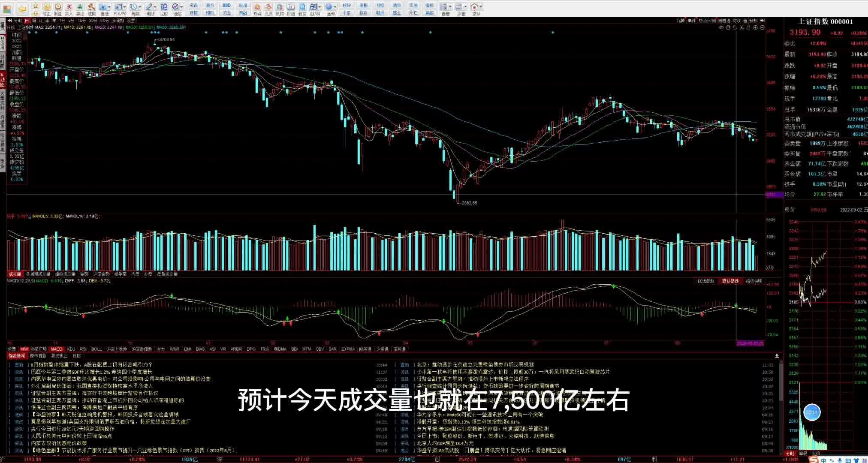
Task: Expand the 周期 period dropdown arrow
Action: pos(140,7)
